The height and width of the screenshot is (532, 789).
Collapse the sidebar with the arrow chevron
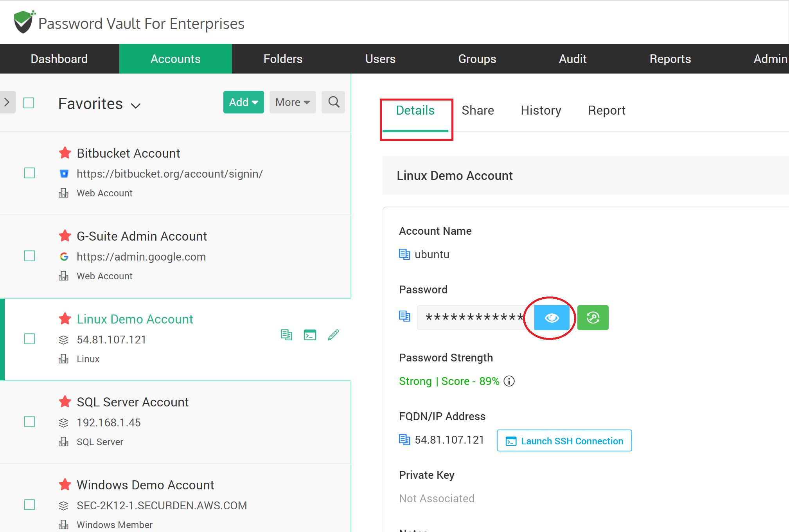pyautogui.click(x=6, y=102)
